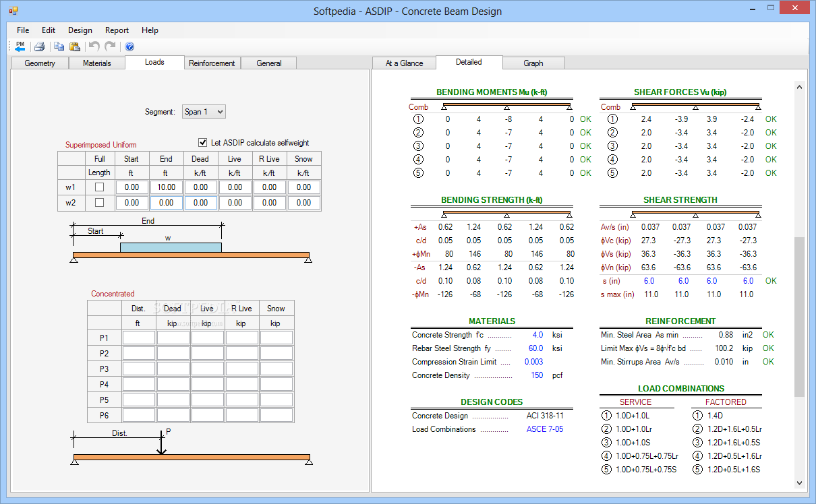Click the s max (in) row label
This screenshot has width=816, height=504.
click(618, 294)
